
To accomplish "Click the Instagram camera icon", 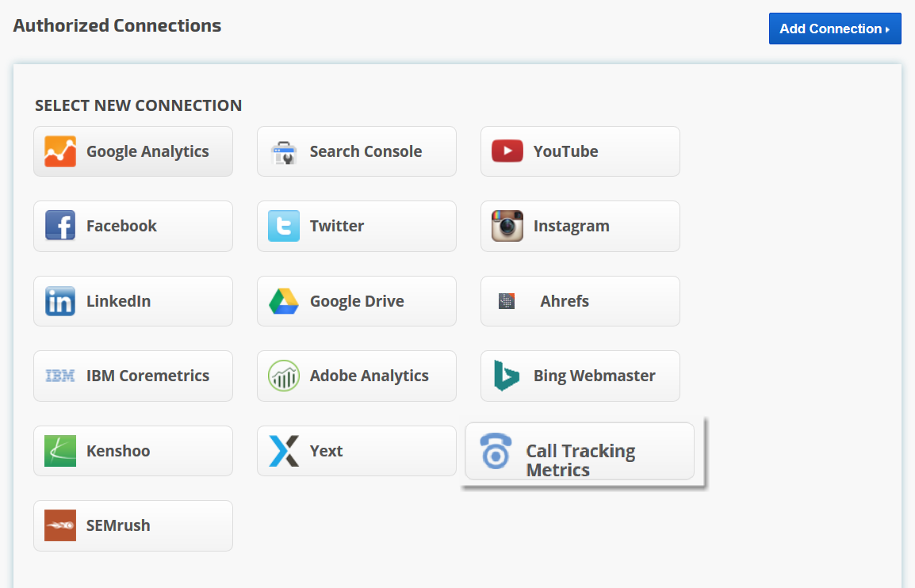I will pos(507,226).
